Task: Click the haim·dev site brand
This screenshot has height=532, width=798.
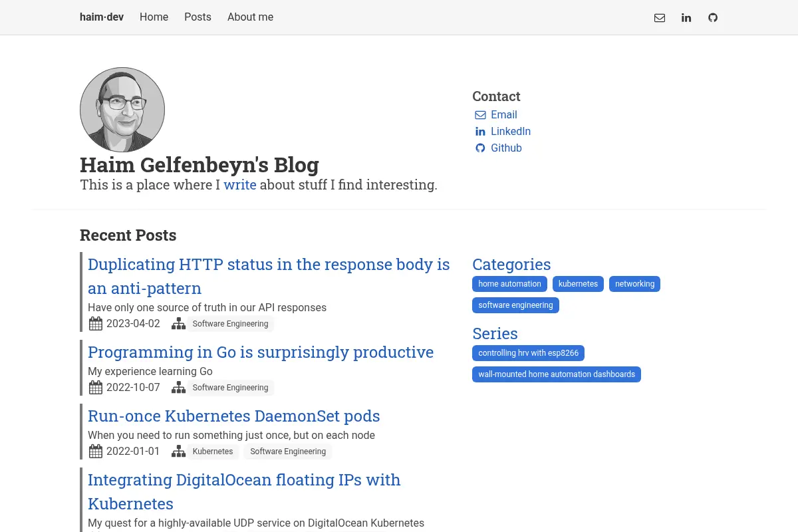Action: 102,17
